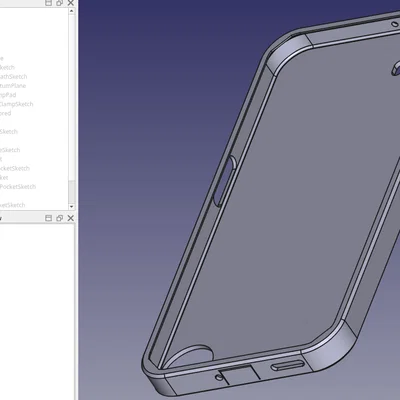Select the tree row ending in "tumPlane"
The height and width of the screenshot is (400, 400).
tap(13, 86)
